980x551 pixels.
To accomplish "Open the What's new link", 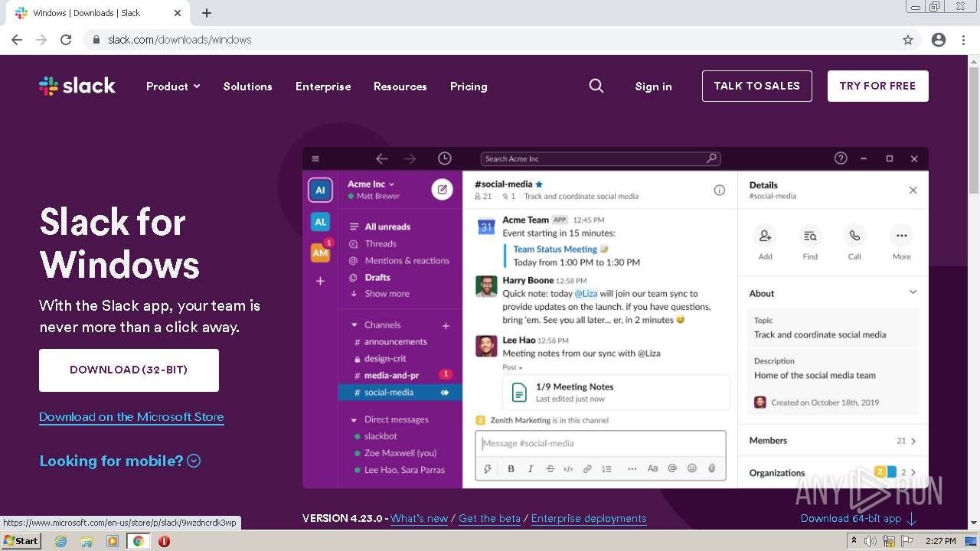I will pos(419,518).
